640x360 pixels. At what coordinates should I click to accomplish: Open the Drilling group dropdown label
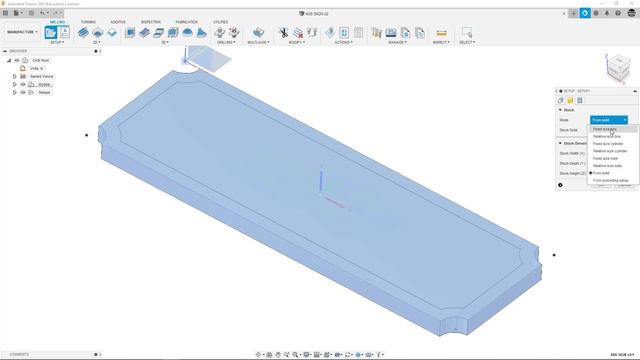pos(226,42)
